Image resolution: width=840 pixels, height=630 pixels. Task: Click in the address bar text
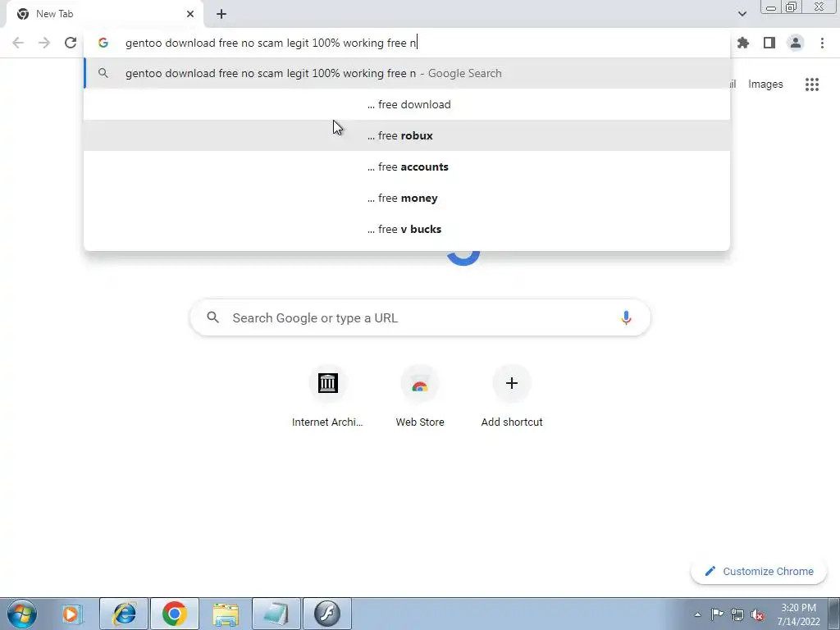270,43
